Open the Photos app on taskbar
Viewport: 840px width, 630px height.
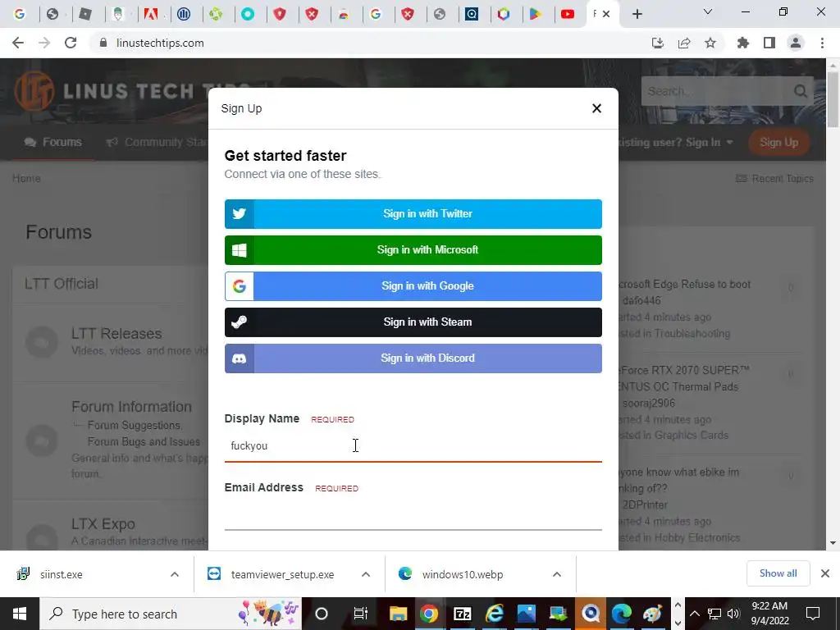click(x=526, y=614)
